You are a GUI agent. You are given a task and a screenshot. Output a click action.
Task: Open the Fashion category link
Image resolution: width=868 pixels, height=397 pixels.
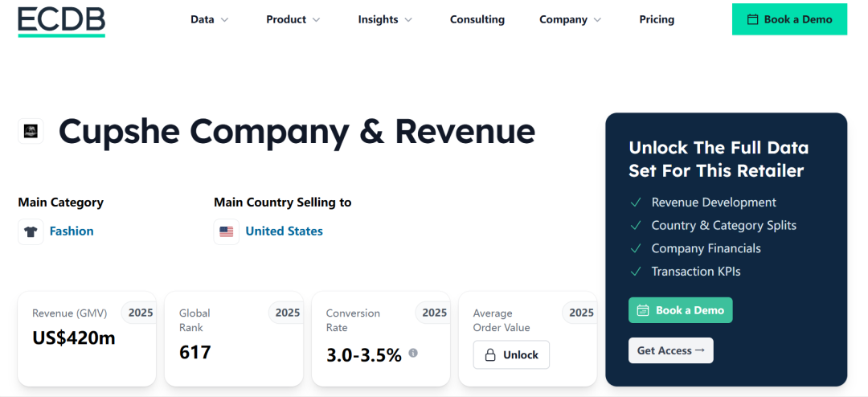click(x=72, y=231)
